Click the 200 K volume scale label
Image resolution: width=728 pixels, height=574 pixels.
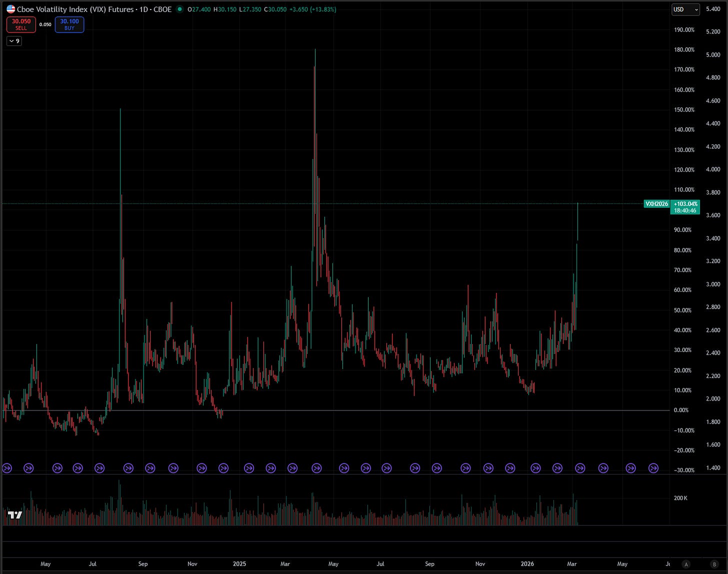coord(680,498)
